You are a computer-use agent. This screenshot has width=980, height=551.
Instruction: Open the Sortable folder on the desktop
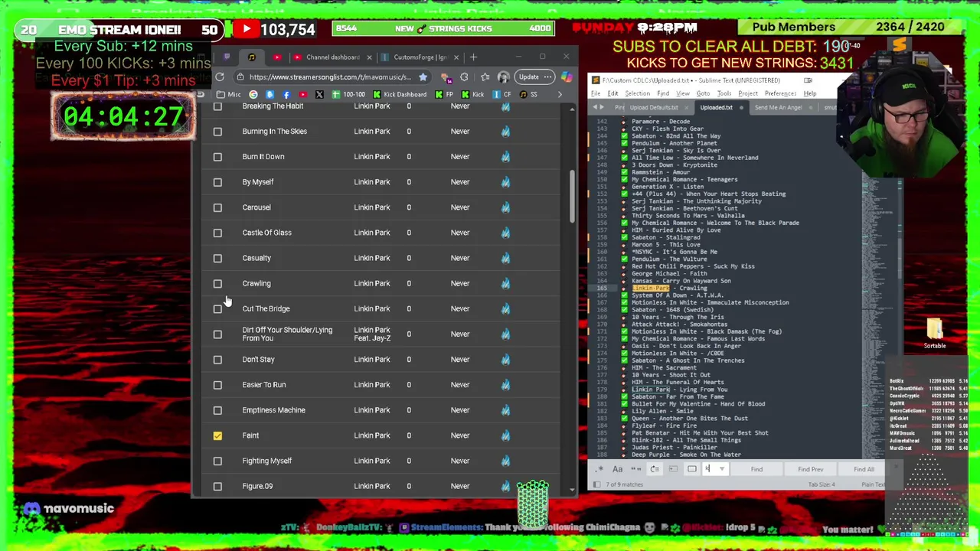(935, 332)
